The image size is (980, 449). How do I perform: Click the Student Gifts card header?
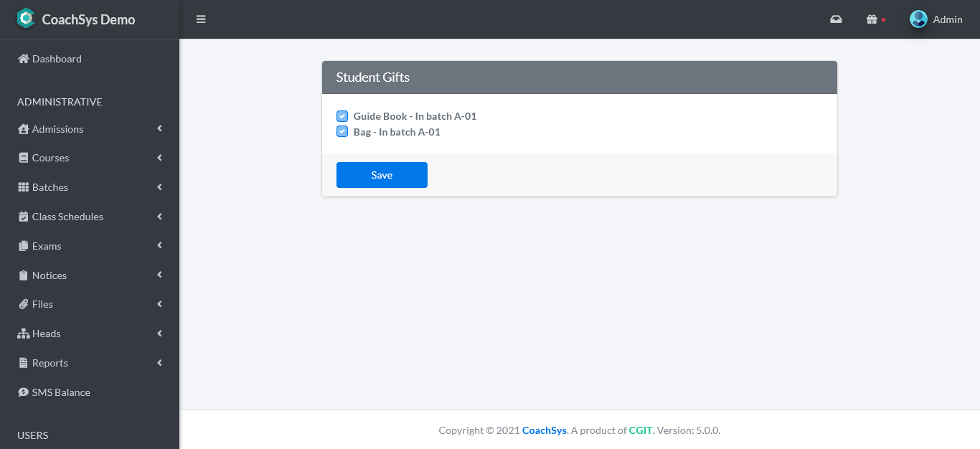coord(580,77)
